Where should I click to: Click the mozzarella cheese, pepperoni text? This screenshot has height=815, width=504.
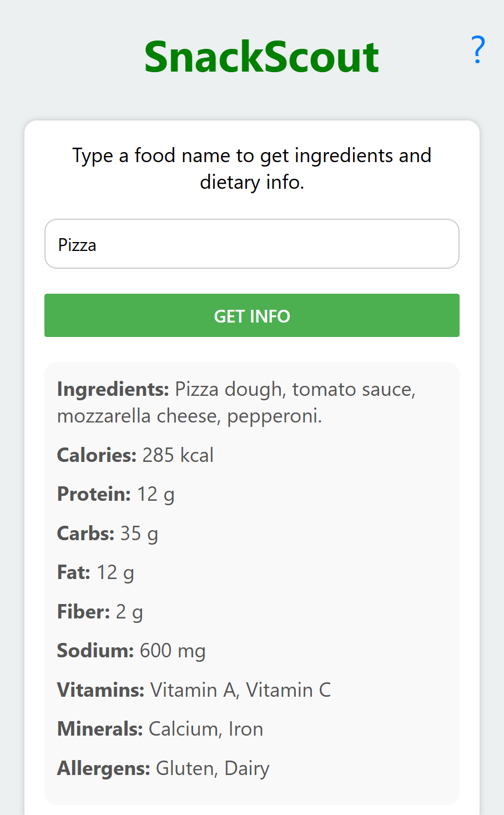pos(189,416)
